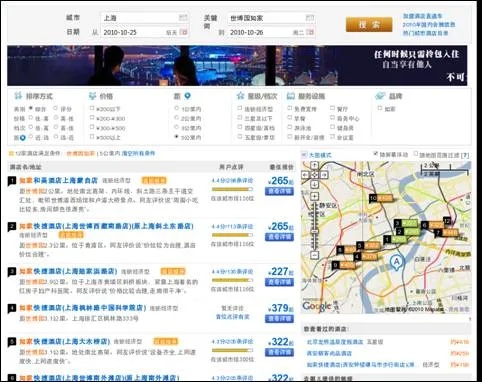Open the 大图模式 large map link

click(x=320, y=155)
